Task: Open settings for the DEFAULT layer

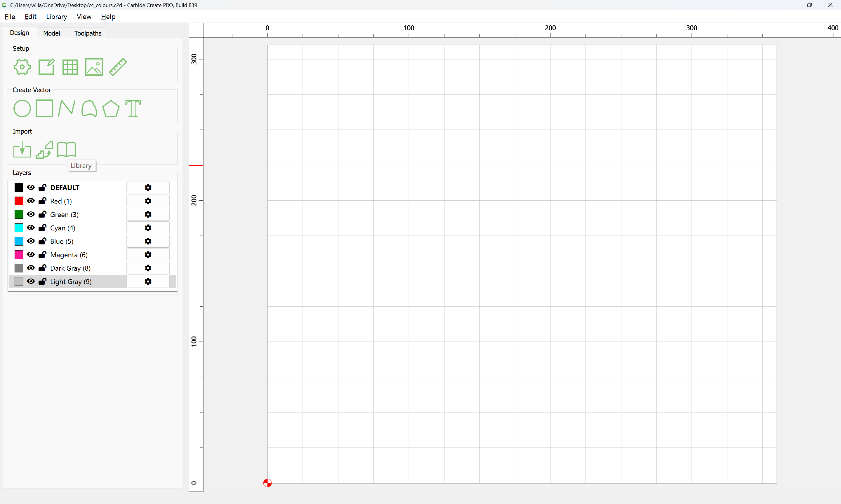Action: (148, 188)
